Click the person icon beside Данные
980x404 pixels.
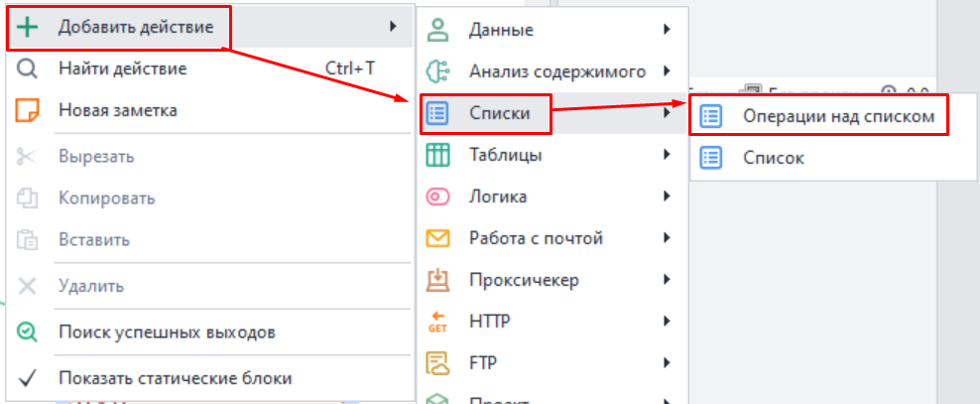(437, 30)
